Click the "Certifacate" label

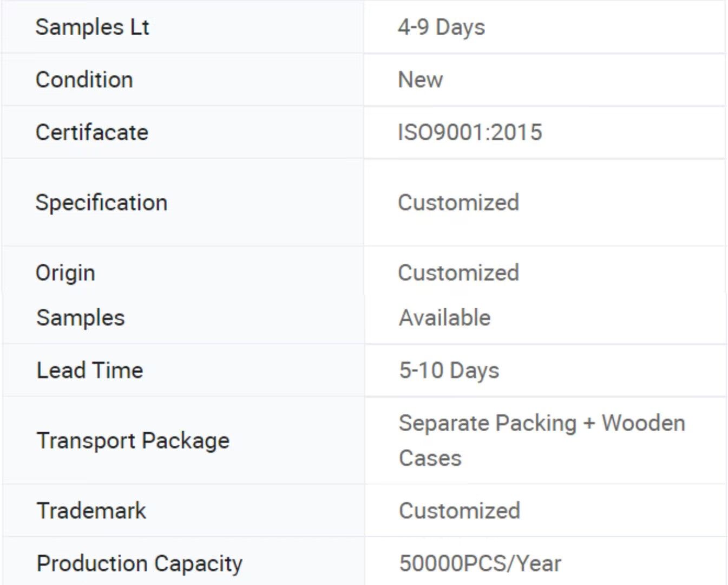point(91,132)
